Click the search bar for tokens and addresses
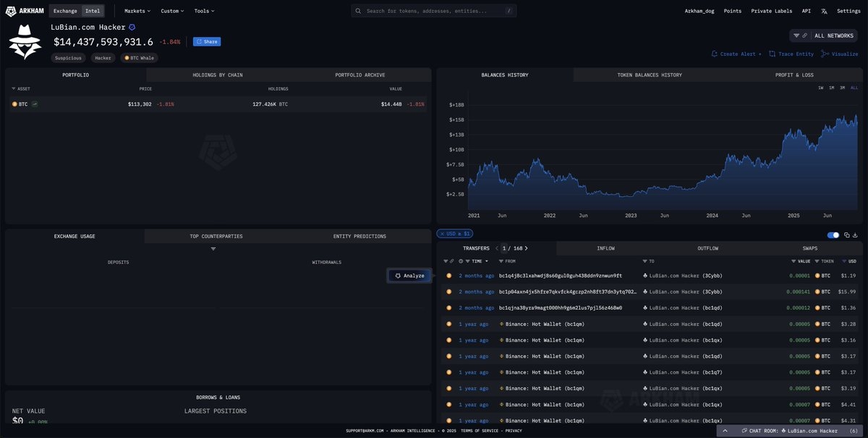868x438 pixels. (x=434, y=11)
